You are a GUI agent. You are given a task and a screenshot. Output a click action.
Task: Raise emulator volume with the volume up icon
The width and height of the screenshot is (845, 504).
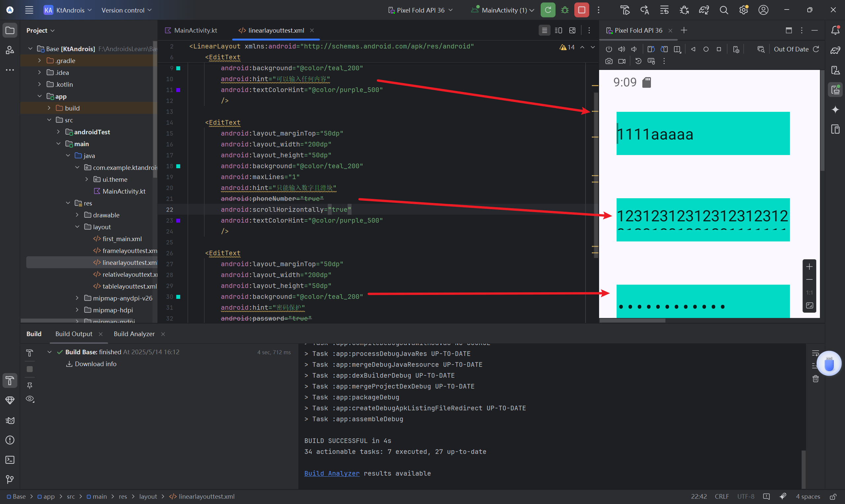pyautogui.click(x=622, y=49)
